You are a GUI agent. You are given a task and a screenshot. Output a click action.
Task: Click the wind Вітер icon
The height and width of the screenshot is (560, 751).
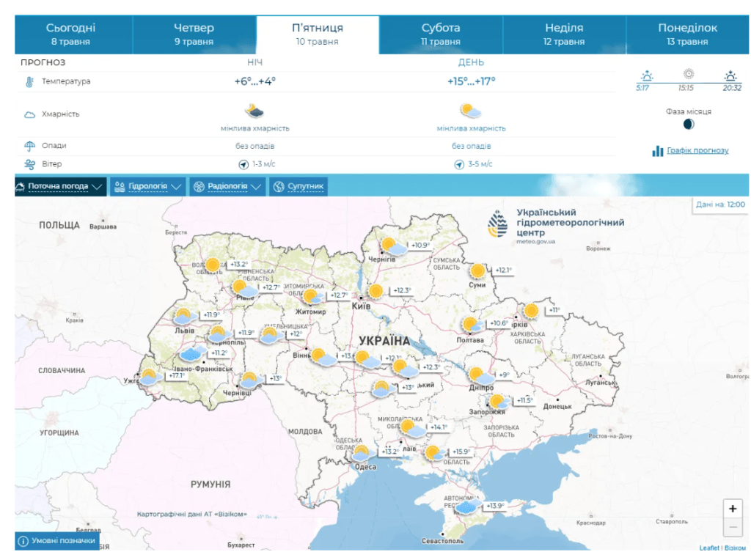pyautogui.click(x=29, y=164)
